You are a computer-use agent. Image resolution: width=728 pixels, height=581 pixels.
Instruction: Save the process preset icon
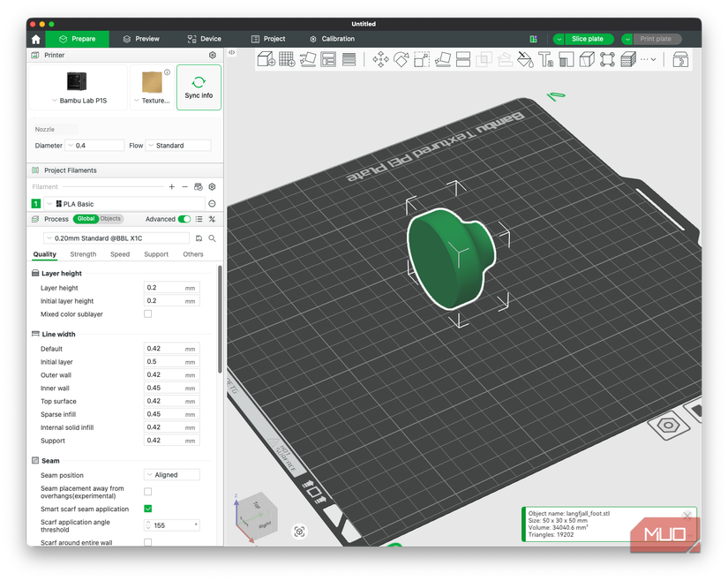(x=199, y=238)
